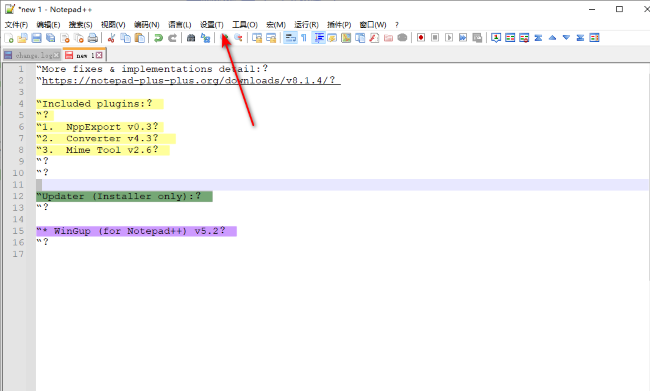The height and width of the screenshot is (391, 650).
Task: Click Compare plugin's set-as-first icon
Action: tap(496, 38)
